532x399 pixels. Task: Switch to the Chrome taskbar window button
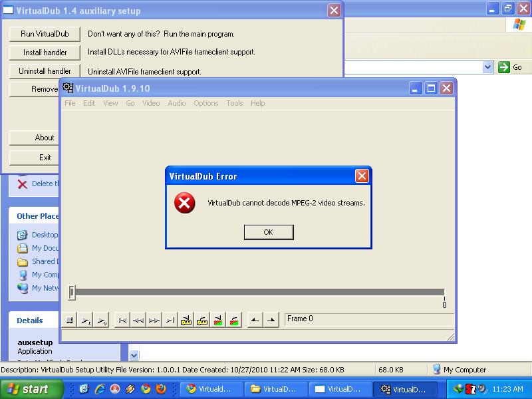click(211, 389)
